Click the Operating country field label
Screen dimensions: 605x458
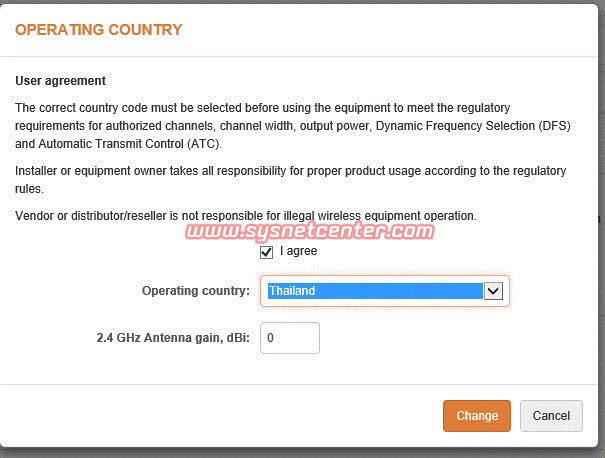coord(195,291)
